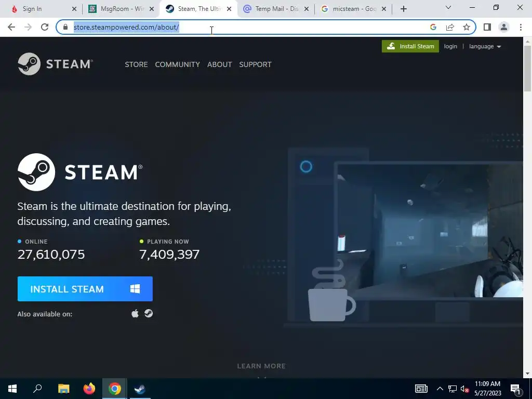Launch Firefox from the taskbar
Viewport: 532px width, 399px height.
[89, 389]
